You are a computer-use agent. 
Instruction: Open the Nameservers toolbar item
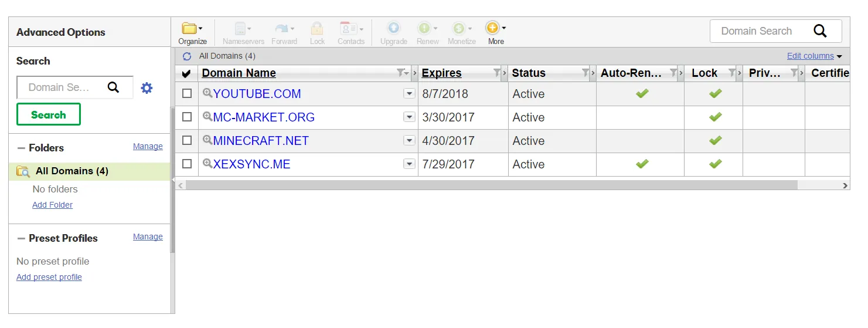point(243,33)
